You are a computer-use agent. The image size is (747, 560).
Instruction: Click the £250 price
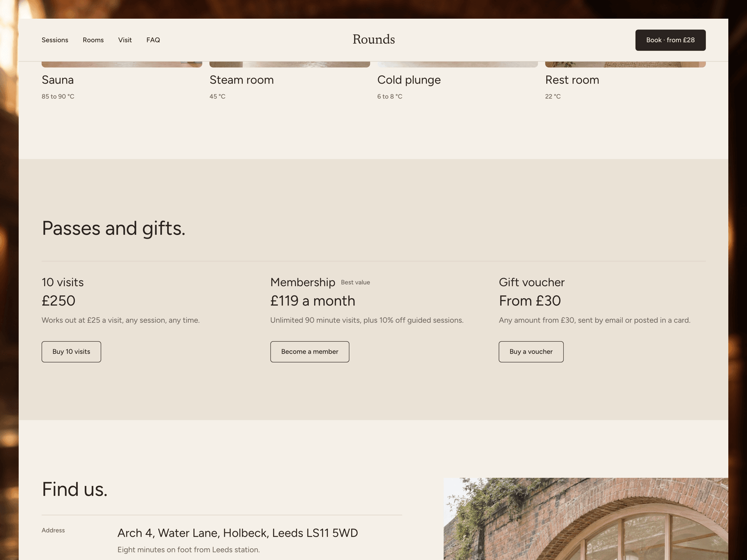tap(58, 301)
